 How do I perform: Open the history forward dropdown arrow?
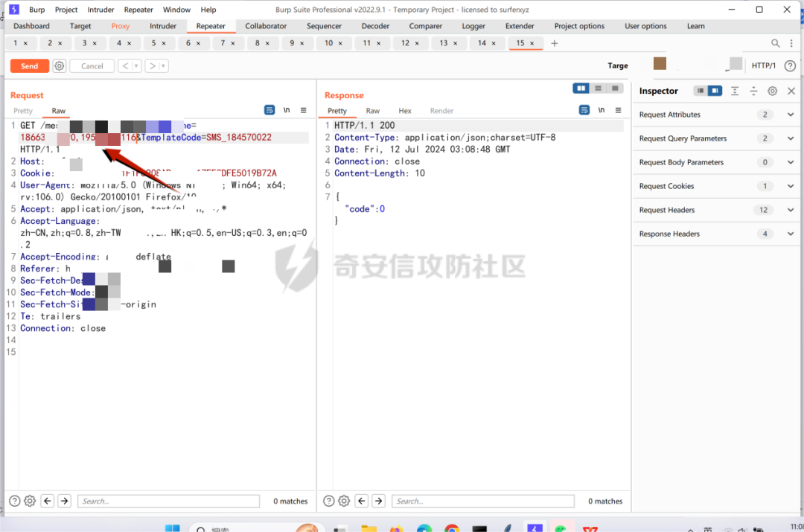click(x=164, y=66)
